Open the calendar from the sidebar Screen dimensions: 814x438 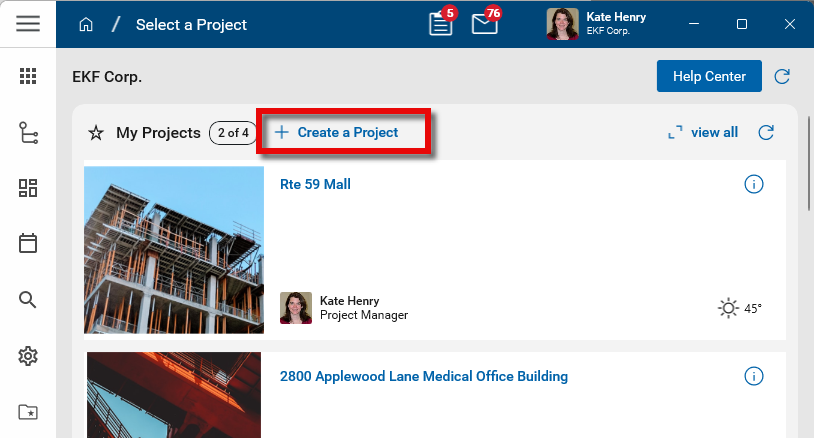(x=28, y=243)
